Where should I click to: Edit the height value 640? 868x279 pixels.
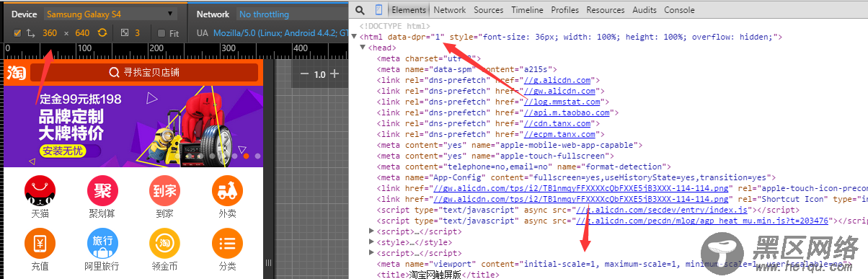pos(82,33)
